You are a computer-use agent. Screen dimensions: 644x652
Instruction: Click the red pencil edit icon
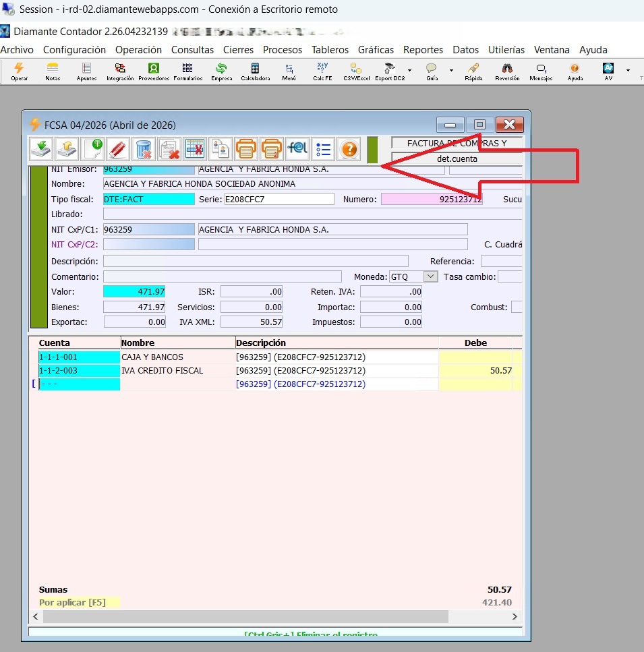coord(118,148)
